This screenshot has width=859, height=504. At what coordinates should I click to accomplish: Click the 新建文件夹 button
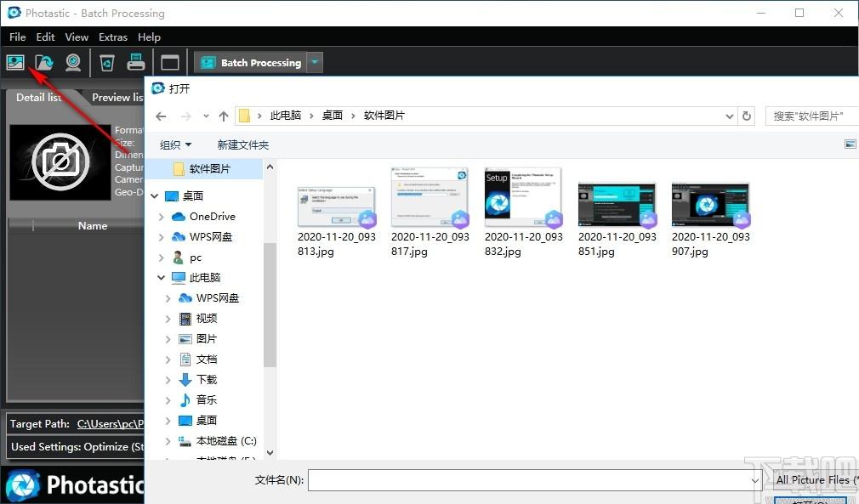point(242,145)
